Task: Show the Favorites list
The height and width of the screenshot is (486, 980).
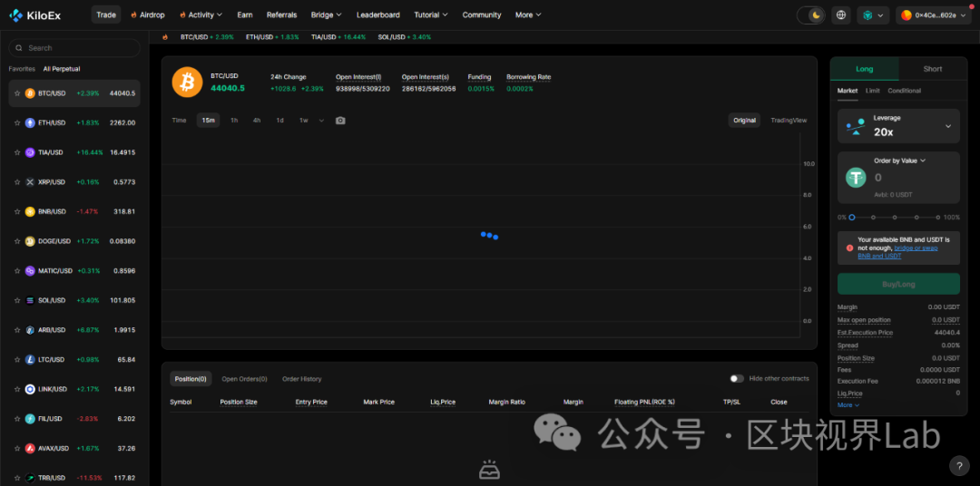Action: point(22,69)
